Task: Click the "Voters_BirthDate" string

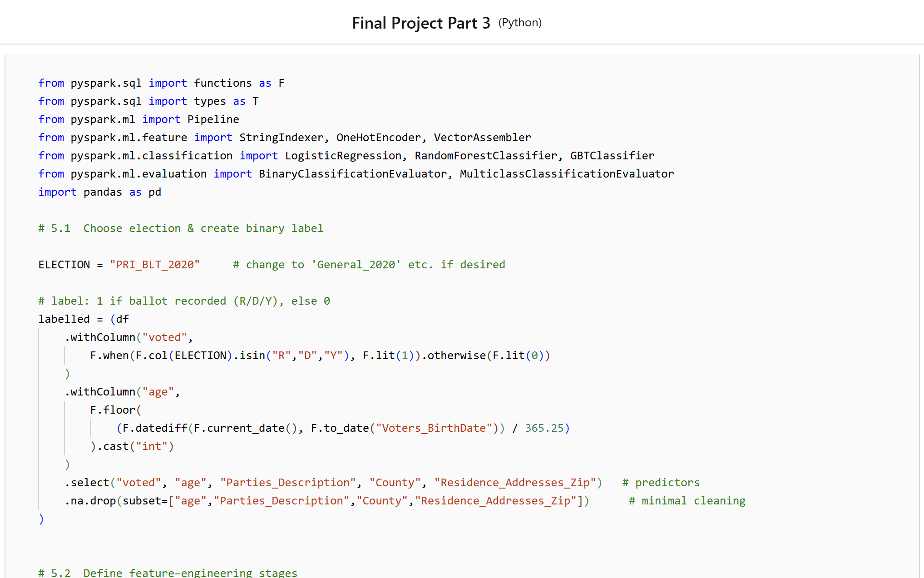Action: 434,428
